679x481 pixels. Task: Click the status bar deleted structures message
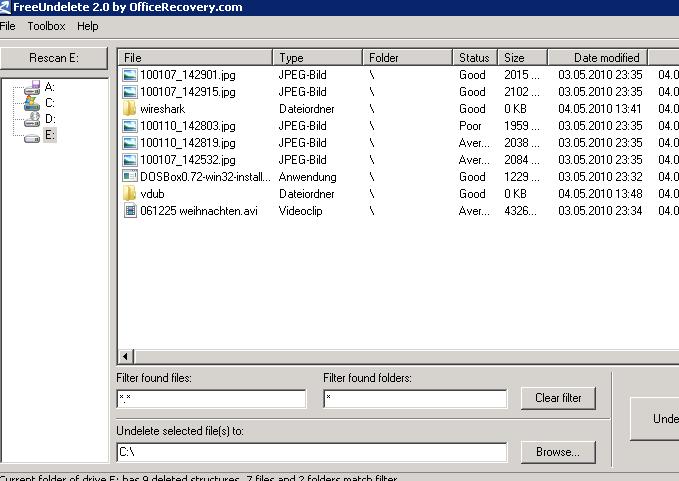pyautogui.click(x=199, y=478)
